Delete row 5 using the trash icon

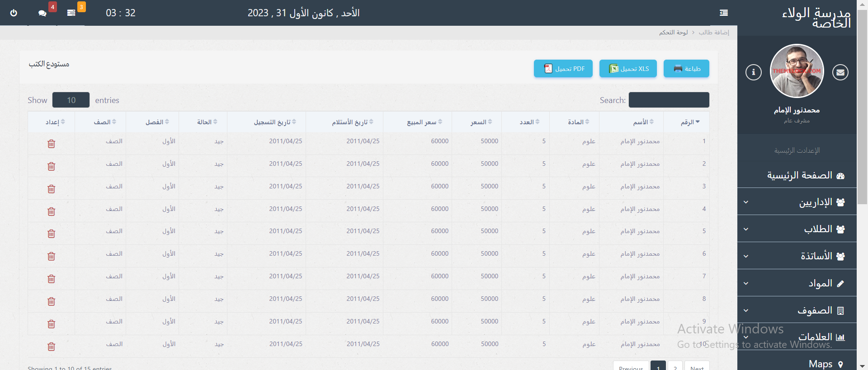coord(52,234)
